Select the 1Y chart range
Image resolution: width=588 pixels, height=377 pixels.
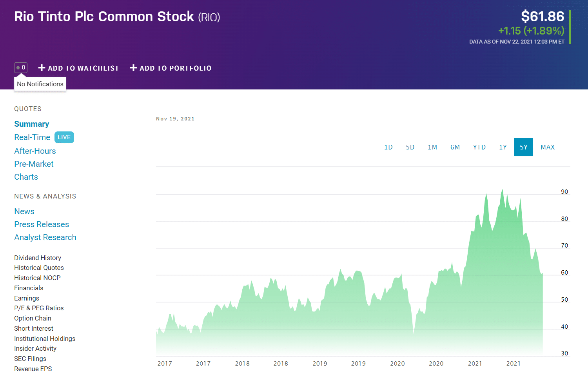tap(503, 147)
